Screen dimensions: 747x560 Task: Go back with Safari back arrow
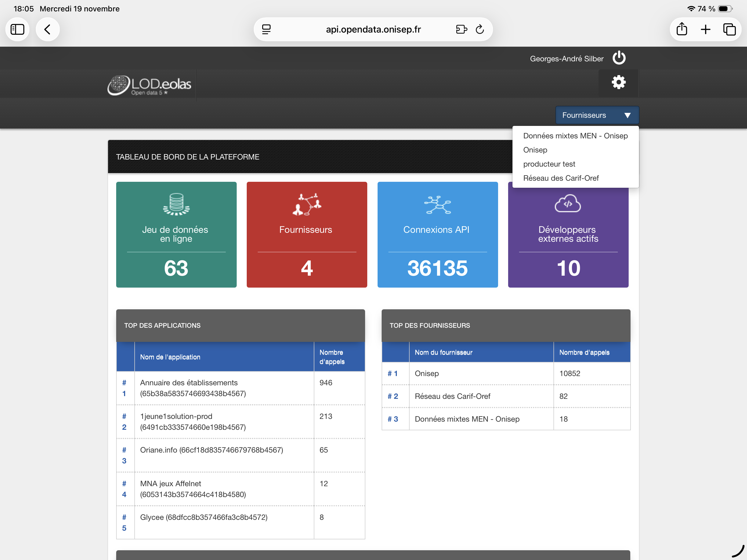pos(48,29)
